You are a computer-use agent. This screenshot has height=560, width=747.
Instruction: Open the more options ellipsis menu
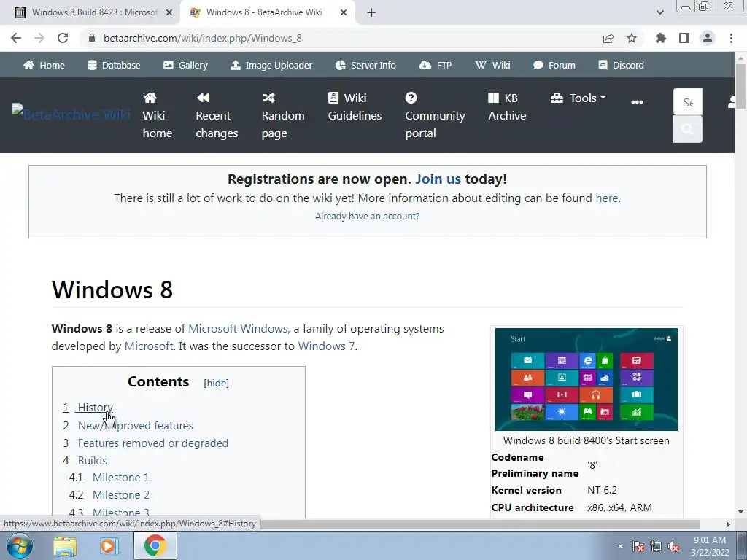pos(637,102)
